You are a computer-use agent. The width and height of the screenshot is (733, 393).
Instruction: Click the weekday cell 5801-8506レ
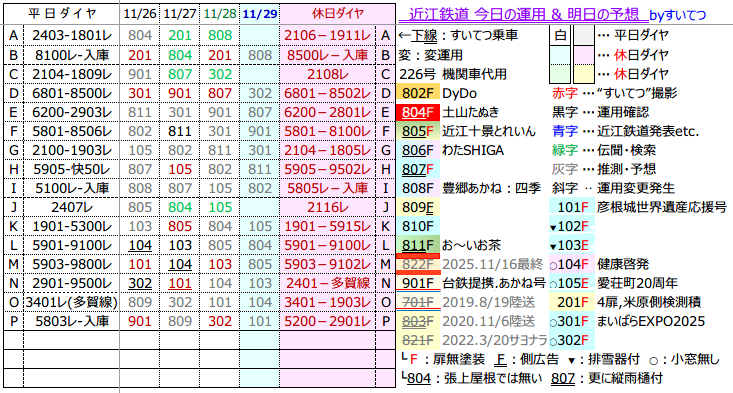click(72, 131)
